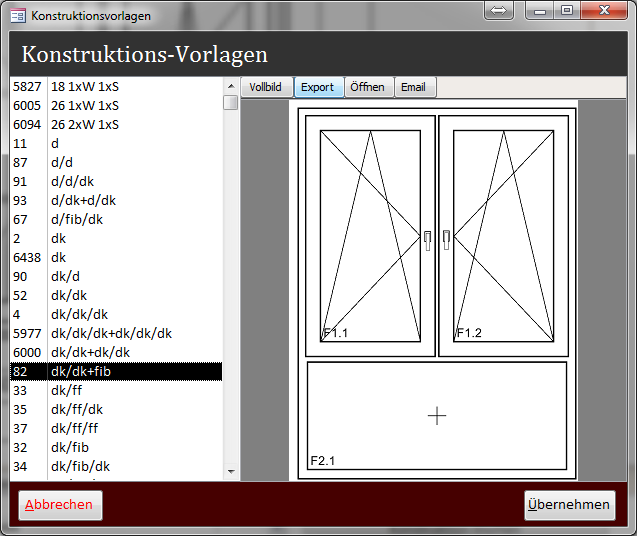The image size is (637, 536).
Task: Send the template via Email button
Action: tap(415, 87)
